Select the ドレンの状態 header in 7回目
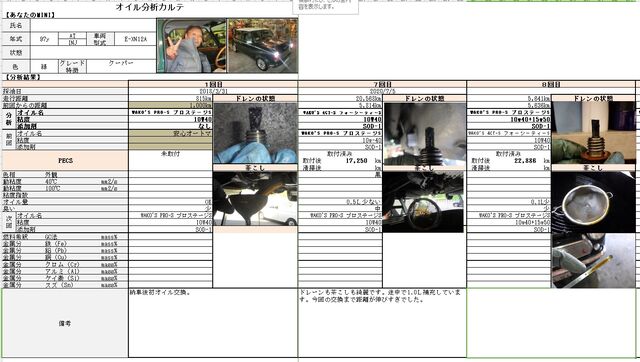This screenshot has height=362, width=640. 424,99
